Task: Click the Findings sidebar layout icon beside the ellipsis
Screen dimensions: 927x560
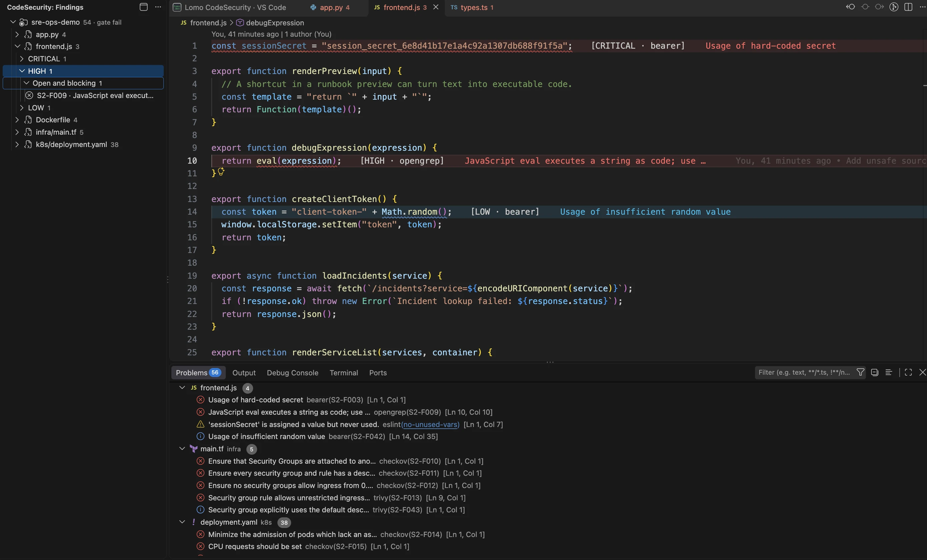Action: click(x=143, y=7)
